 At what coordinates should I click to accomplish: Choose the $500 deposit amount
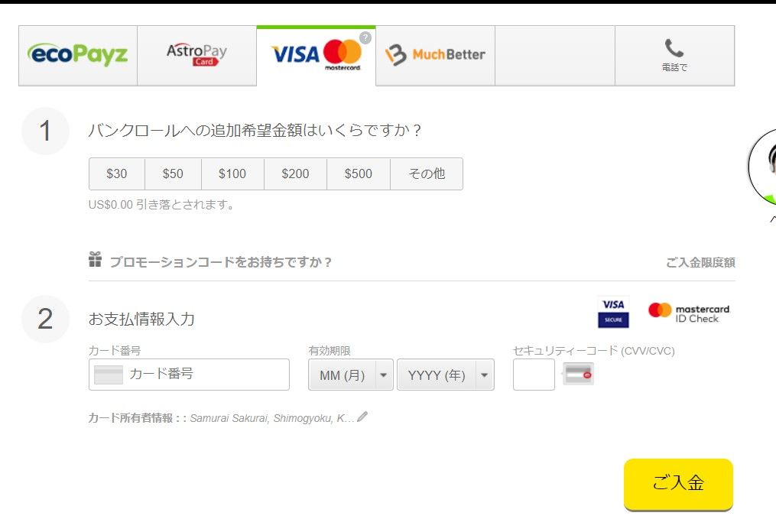click(x=359, y=174)
